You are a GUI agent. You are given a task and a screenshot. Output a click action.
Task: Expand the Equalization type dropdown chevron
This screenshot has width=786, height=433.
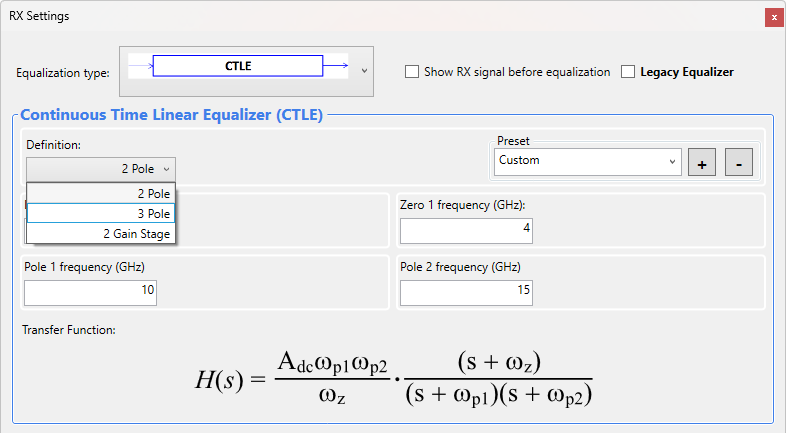click(x=364, y=71)
